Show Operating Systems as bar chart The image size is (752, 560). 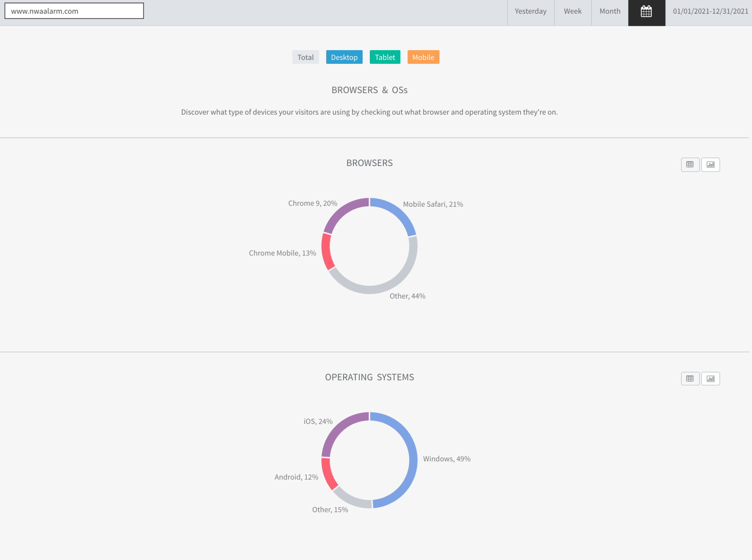click(x=710, y=379)
